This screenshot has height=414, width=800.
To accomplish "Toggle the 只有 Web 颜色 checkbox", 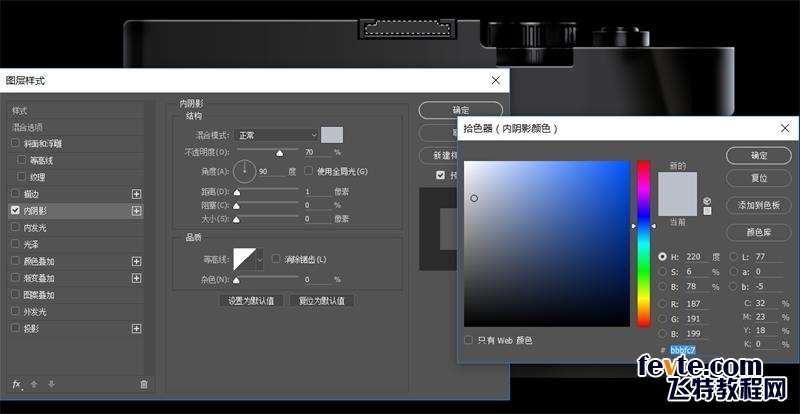I will tap(468, 340).
